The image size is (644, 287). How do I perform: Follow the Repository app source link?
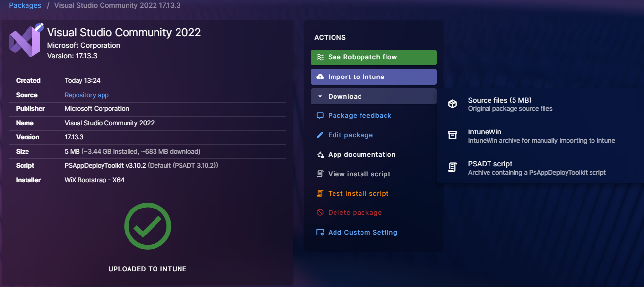coord(87,95)
